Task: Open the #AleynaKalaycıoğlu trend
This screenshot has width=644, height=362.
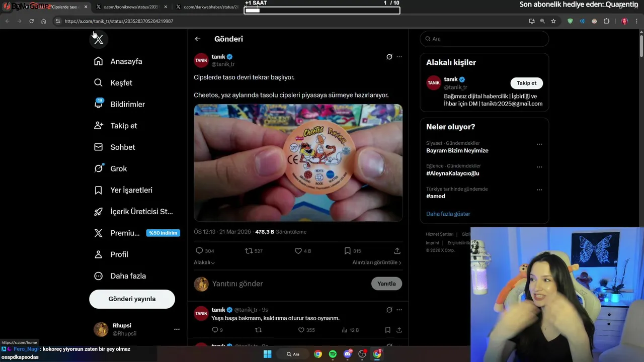Action: coord(452,173)
